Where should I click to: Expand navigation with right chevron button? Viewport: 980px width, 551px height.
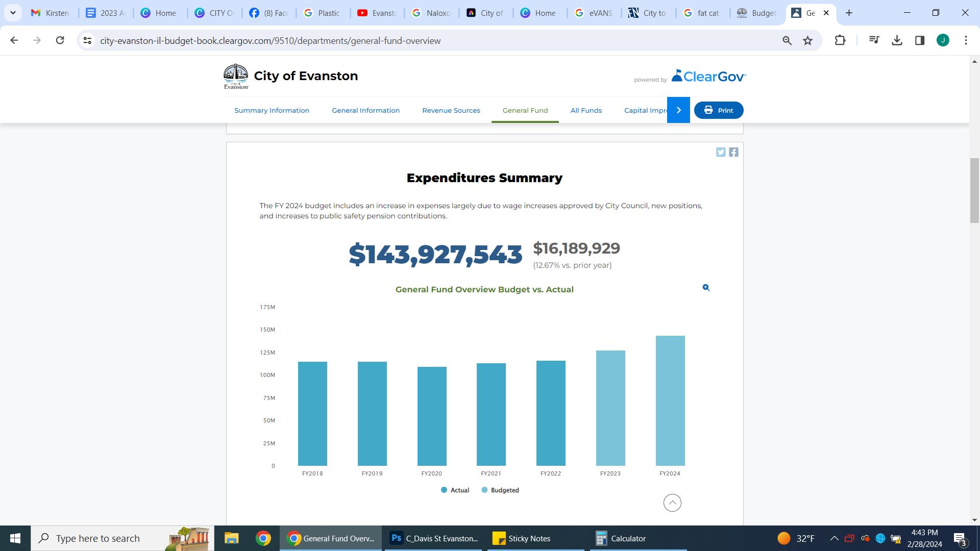tap(678, 110)
